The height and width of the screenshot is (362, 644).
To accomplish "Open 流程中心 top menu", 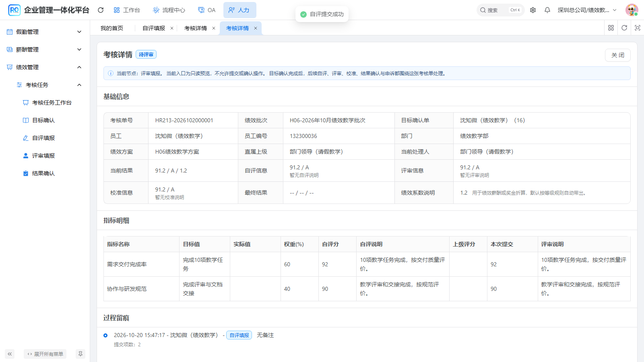I will pos(169,10).
